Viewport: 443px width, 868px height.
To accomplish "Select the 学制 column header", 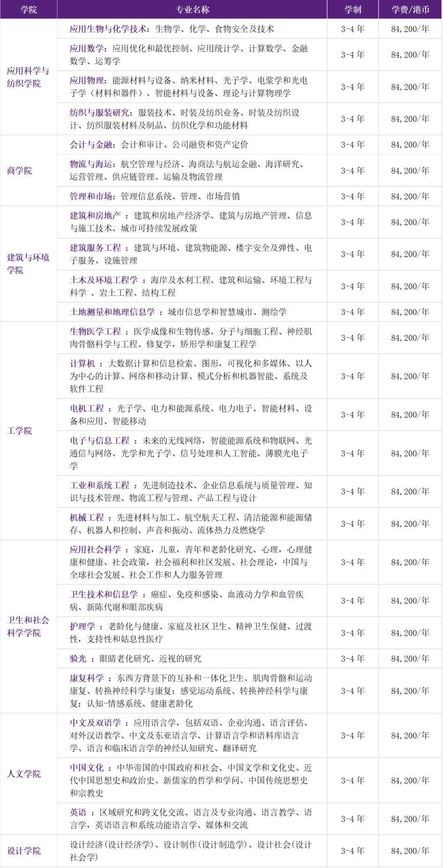I will pyautogui.click(x=352, y=9).
